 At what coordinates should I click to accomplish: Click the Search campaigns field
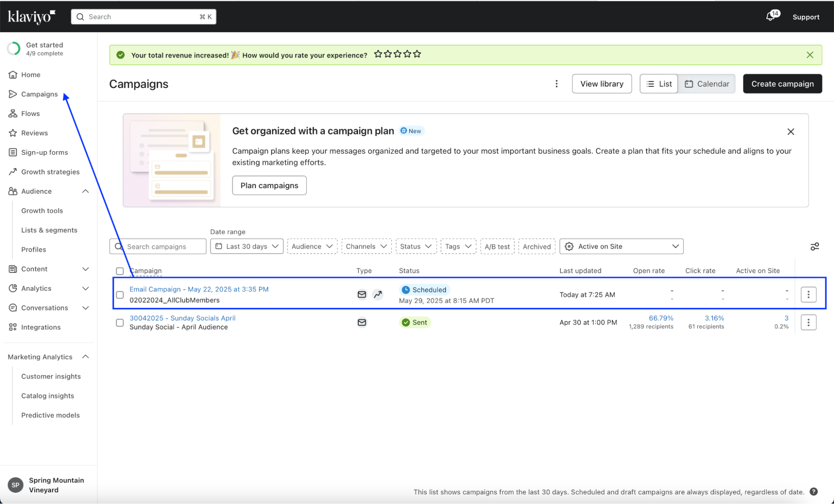tap(163, 247)
